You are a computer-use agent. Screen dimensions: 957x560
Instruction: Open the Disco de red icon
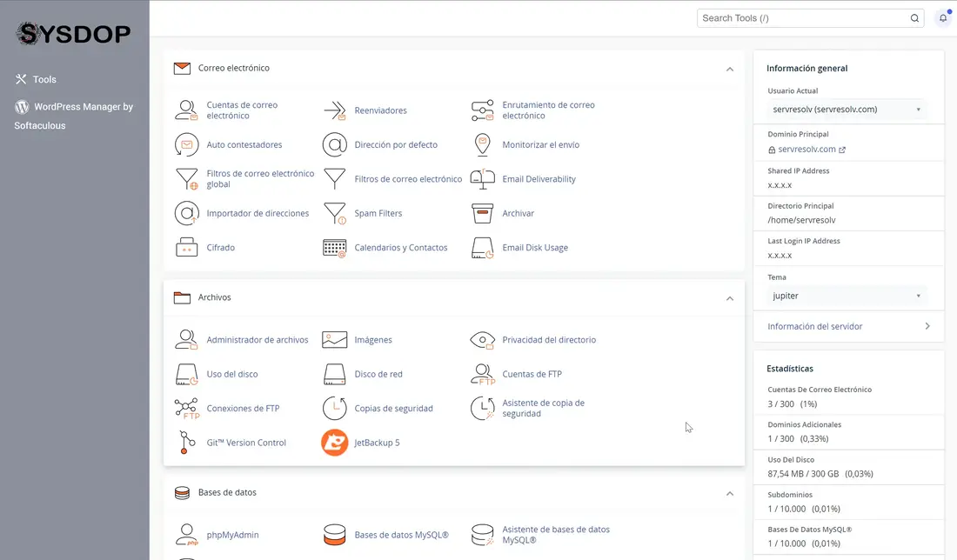pos(334,374)
